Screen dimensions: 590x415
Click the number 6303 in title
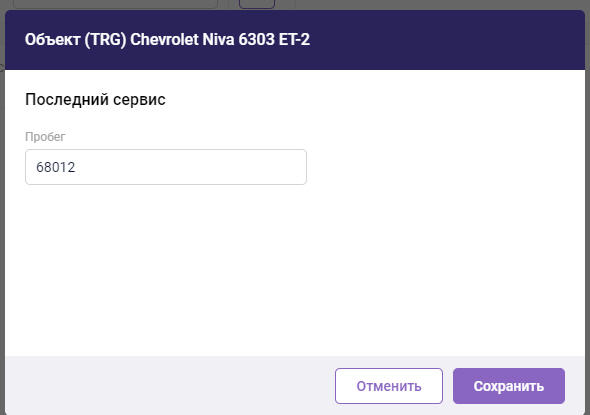(x=256, y=40)
